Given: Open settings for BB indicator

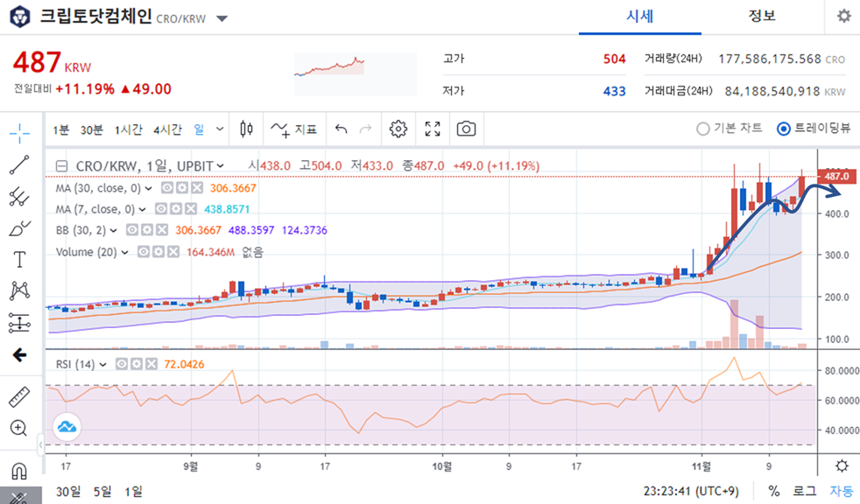Looking at the screenshot, I should pos(147,230).
